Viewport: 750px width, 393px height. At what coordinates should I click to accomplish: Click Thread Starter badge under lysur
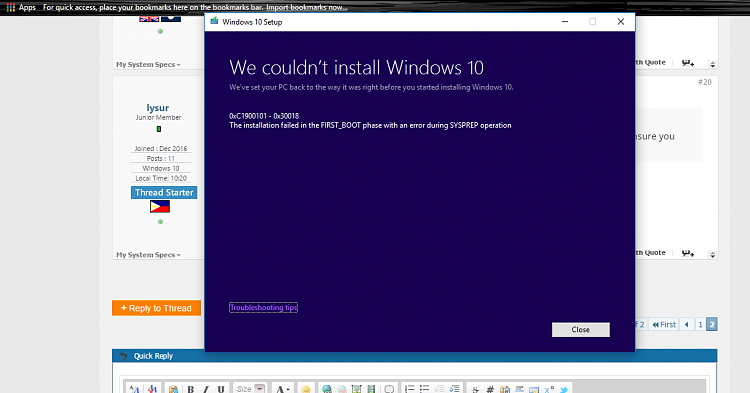[164, 193]
